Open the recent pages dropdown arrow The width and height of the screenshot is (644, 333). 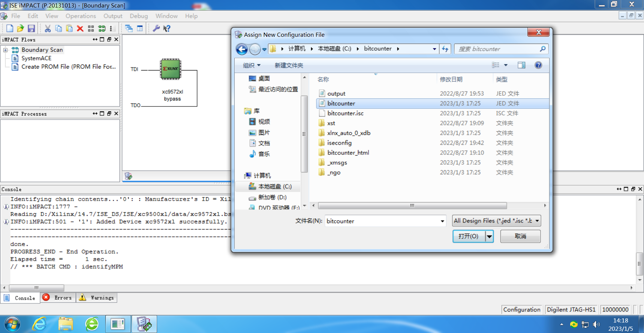point(264,49)
